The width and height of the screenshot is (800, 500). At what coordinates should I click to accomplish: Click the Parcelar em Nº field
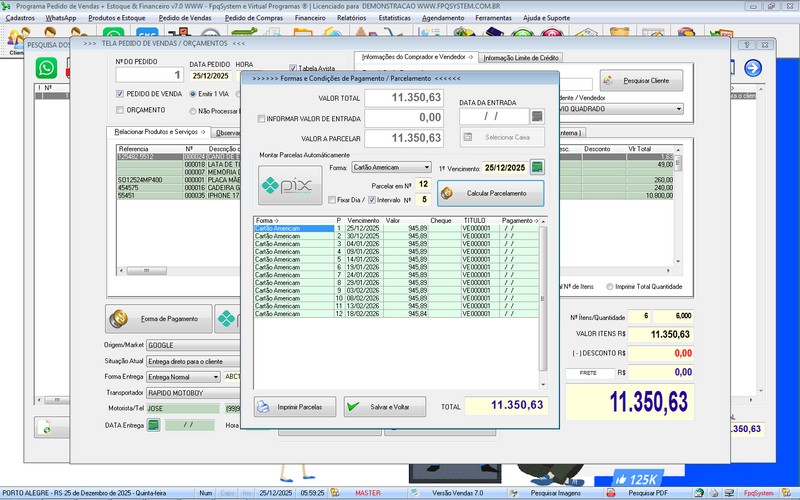[423, 184]
